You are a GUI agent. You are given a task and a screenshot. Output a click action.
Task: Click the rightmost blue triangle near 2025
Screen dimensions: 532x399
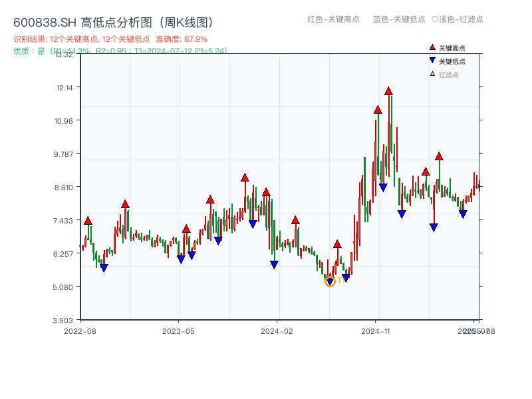click(x=463, y=214)
